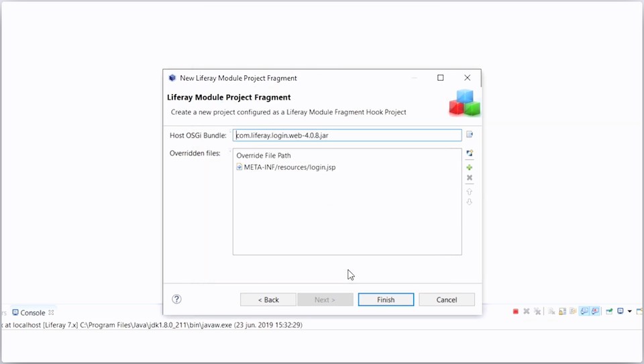Click the disabled Next button
The height and width of the screenshot is (364, 644).
coord(325,300)
